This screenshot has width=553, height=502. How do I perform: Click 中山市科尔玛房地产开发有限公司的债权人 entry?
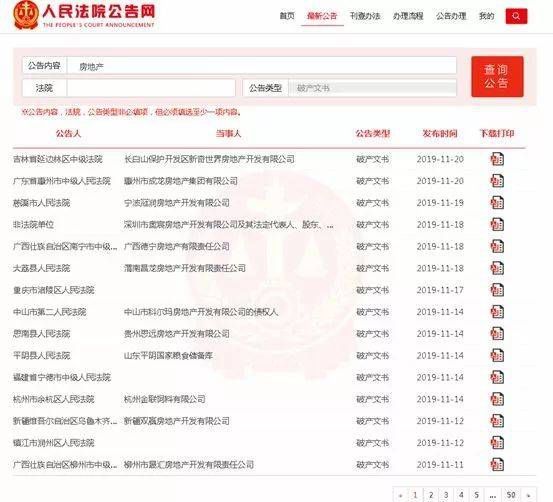pyautogui.click(x=201, y=312)
